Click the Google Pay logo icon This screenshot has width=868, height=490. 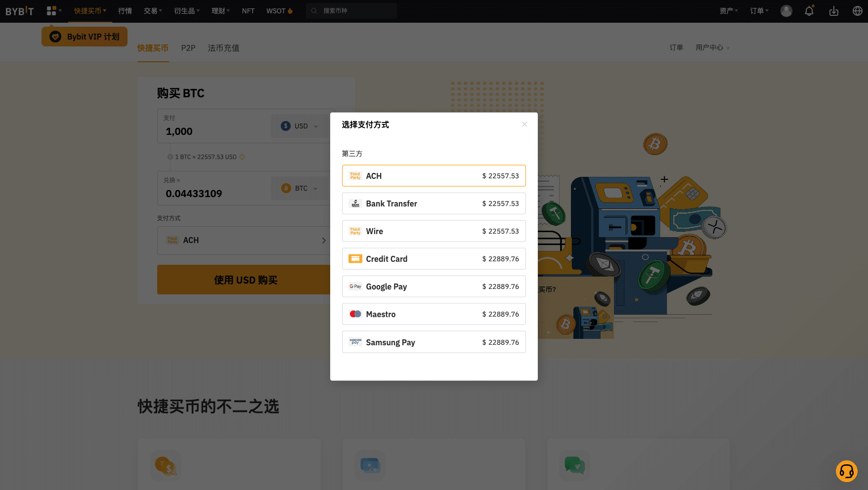coord(355,286)
